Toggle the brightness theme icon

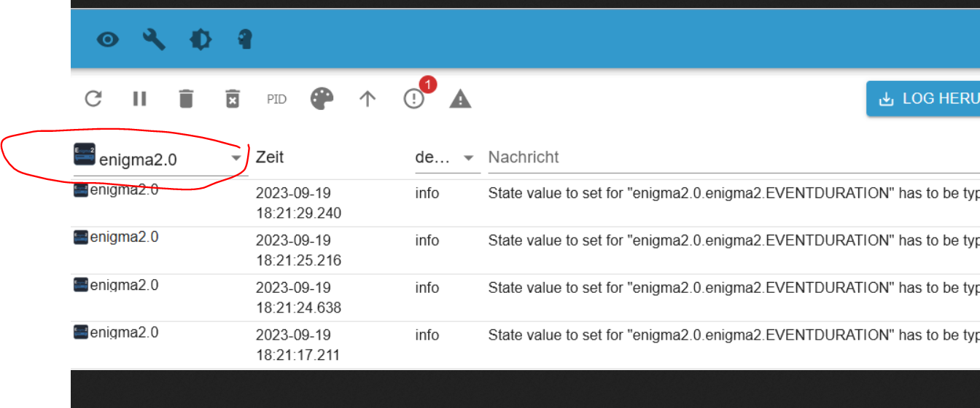tap(200, 39)
